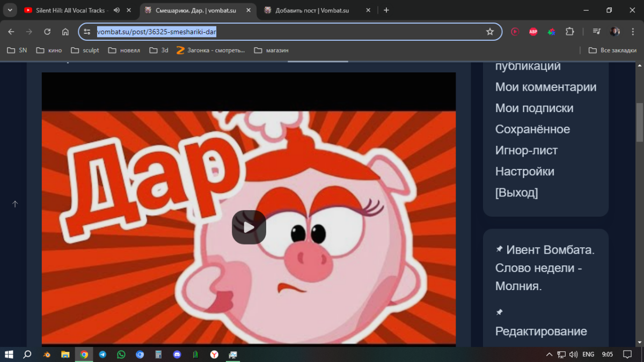Viewport: 644px width, 362px height.
Task: Open pinned Ивент Вомбата post
Action: tap(545, 268)
